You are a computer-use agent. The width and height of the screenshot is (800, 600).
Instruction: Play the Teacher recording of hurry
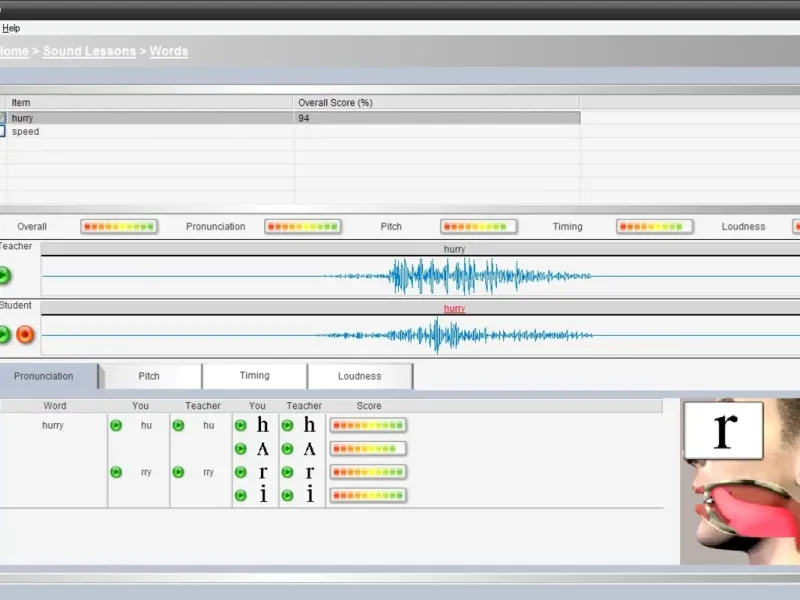click(5, 276)
